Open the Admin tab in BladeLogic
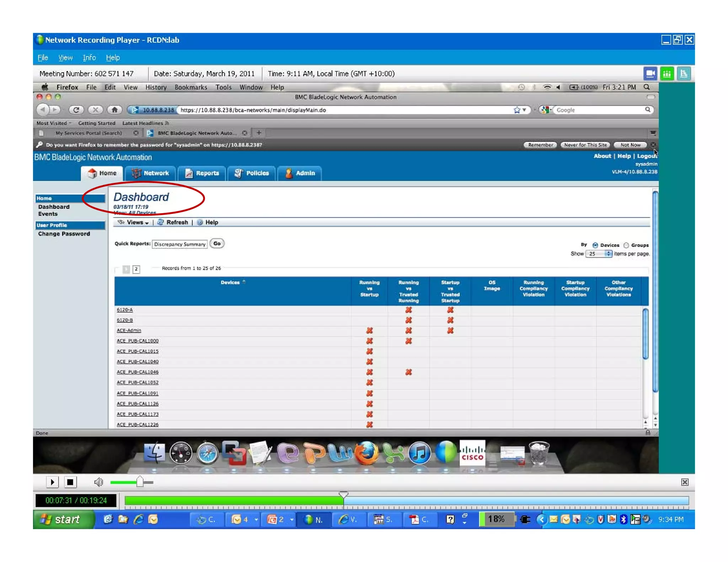Image resolution: width=728 pixels, height=562 pixels. [300, 173]
